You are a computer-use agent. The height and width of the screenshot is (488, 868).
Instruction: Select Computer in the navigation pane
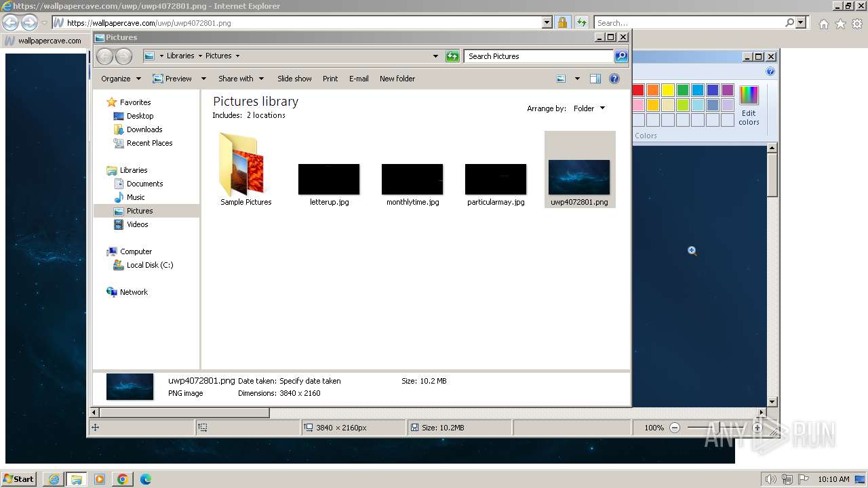tap(136, 251)
